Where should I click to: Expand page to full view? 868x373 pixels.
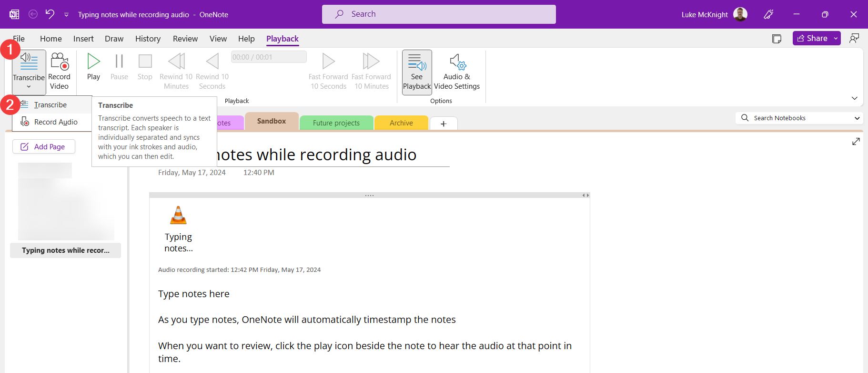coord(856,142)
